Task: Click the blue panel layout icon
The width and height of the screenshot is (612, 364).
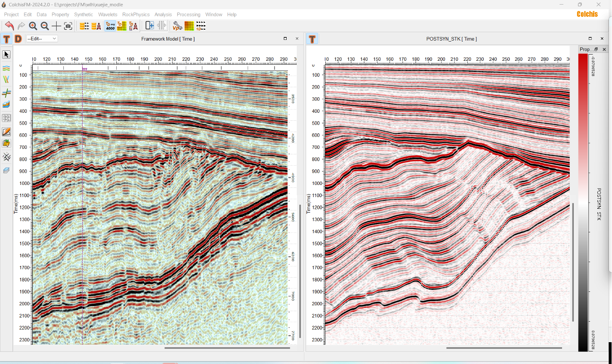Action: [x=149, y=26]
